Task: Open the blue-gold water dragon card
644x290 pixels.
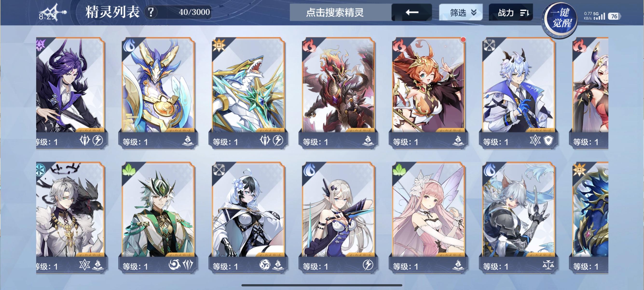Action: tap(158, 93)
